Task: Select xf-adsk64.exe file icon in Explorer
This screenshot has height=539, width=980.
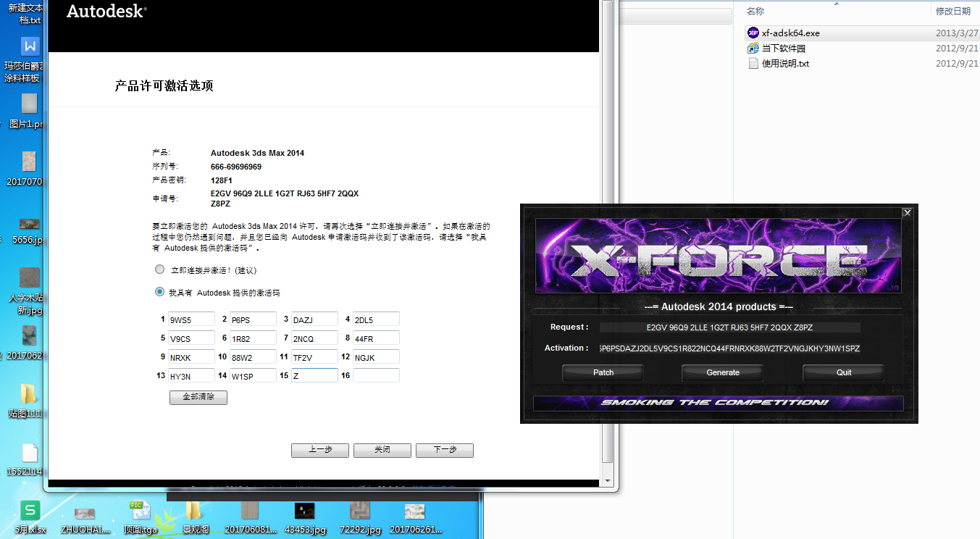Action: [x=753, y=33]
